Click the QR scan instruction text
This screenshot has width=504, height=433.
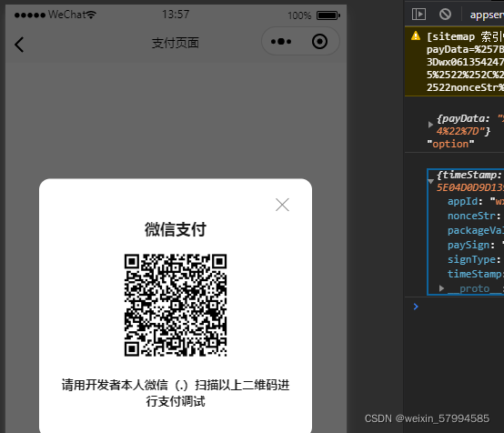tap(176, 393)
